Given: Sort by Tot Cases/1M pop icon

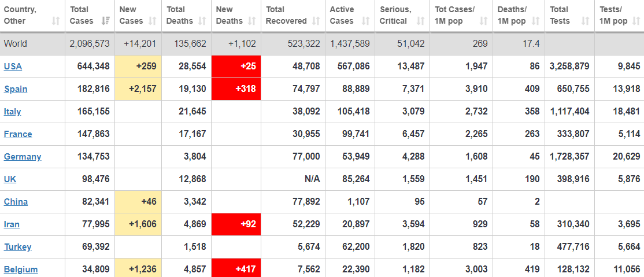Looking at the screenshot, I should 484,21.
